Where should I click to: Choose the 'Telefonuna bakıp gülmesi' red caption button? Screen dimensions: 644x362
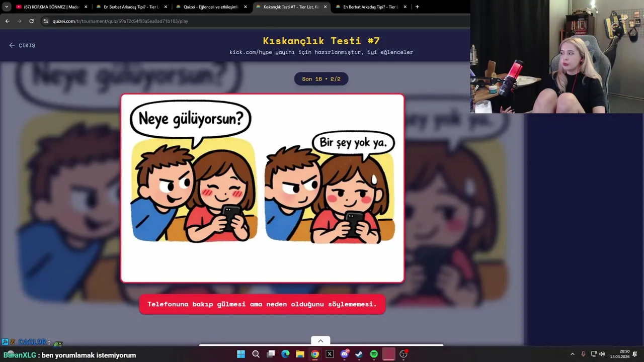(x=262, y=304)
